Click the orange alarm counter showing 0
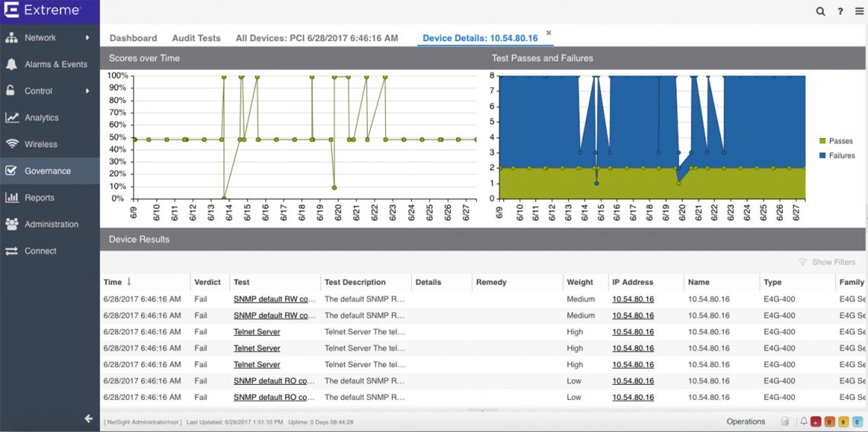868x432 pixels. click(x=830, y=422)
